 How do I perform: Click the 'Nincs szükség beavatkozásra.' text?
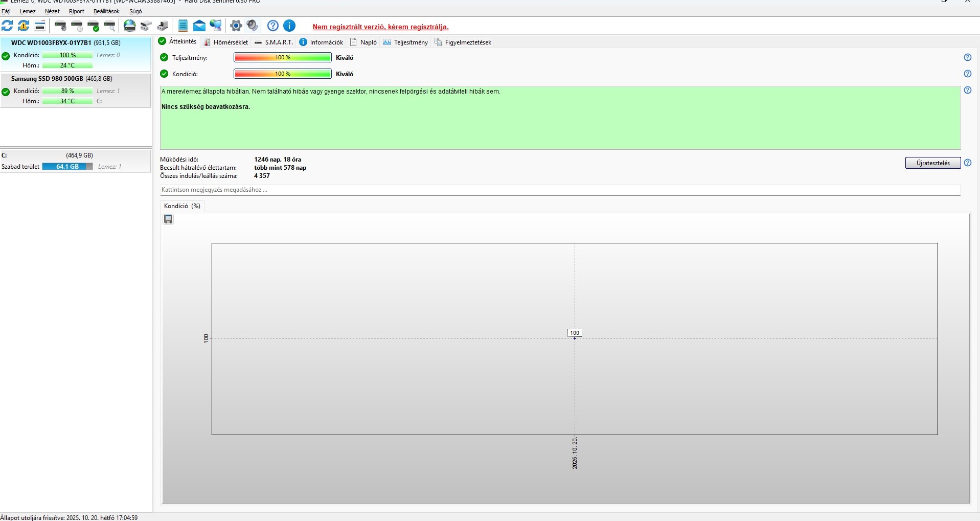(206, 107)
